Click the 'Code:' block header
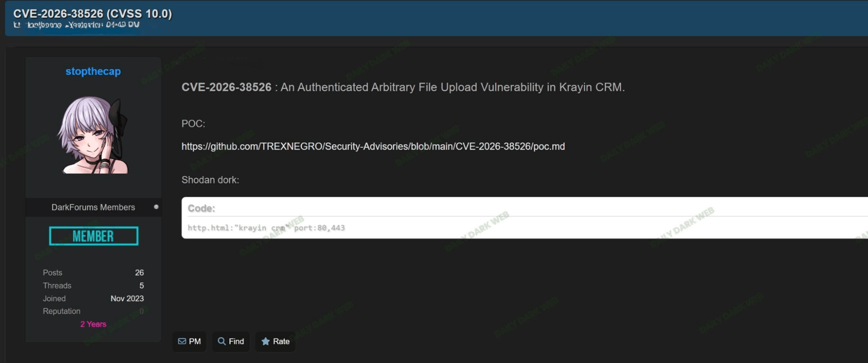The image size is (868, 363). tap(201, 208)
